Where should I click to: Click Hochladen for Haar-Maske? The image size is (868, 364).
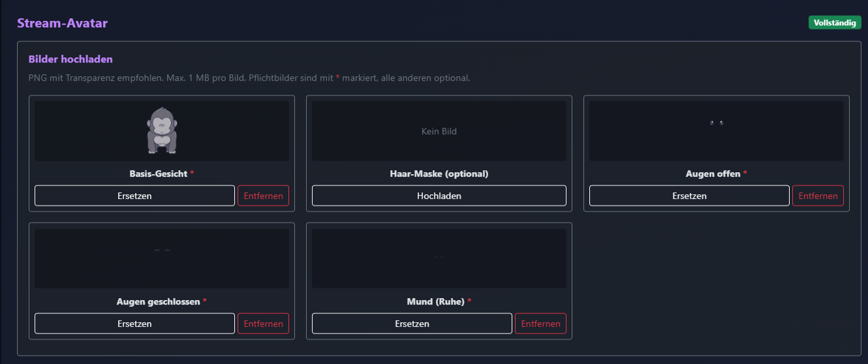[x=439, y=196]
